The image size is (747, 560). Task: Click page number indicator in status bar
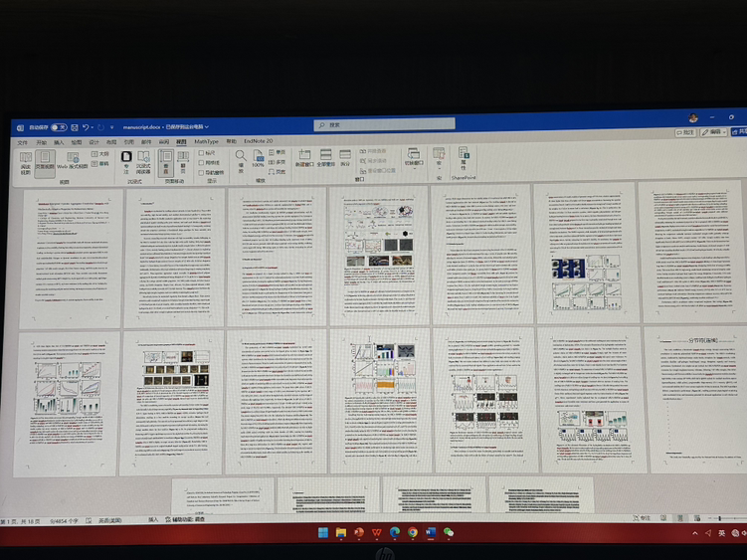pos(21,521)
